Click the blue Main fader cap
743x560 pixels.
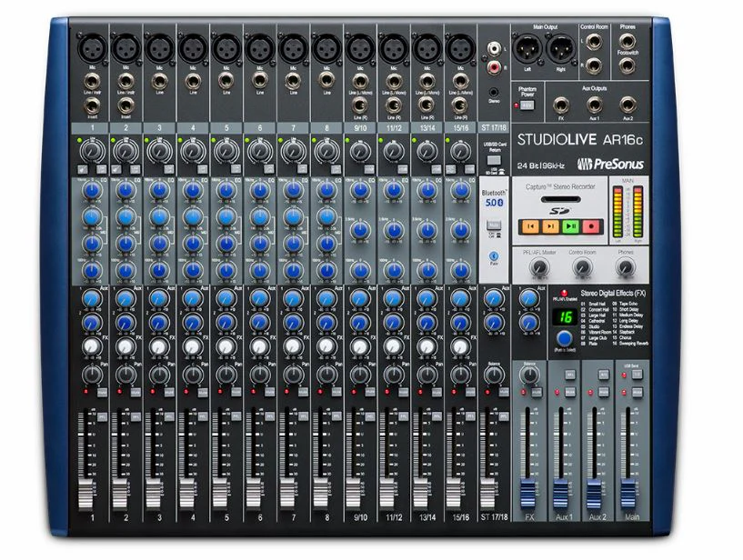(628, 494)
